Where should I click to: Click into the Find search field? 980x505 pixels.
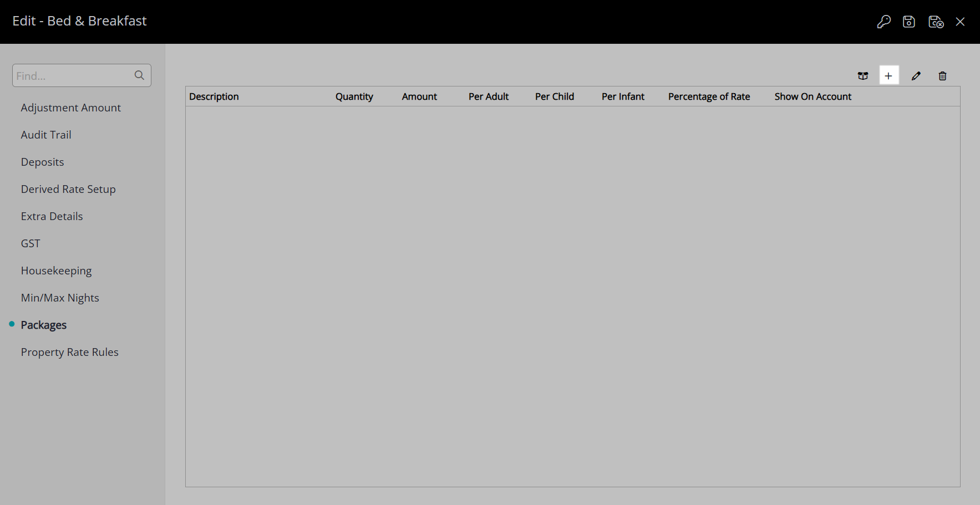[x=72, y=75]
